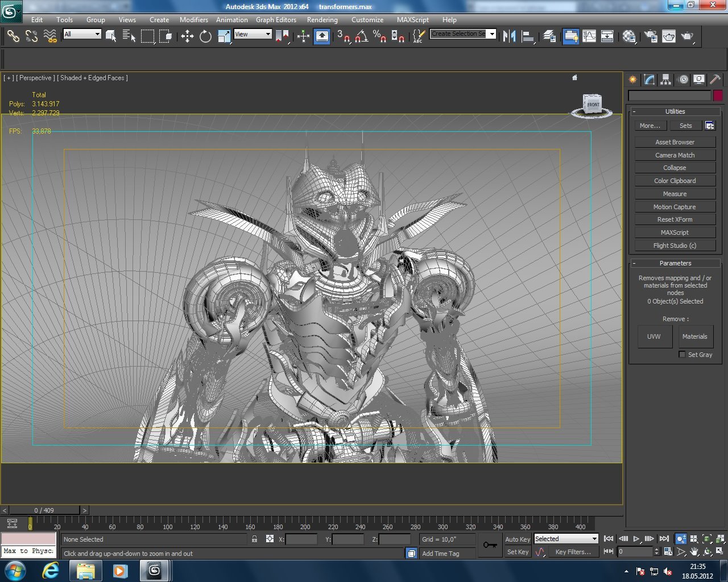This screenshot has height=582, width=728.
Task: Open reference coordinate system View dropdown
Action: click(x=253, y=34)
